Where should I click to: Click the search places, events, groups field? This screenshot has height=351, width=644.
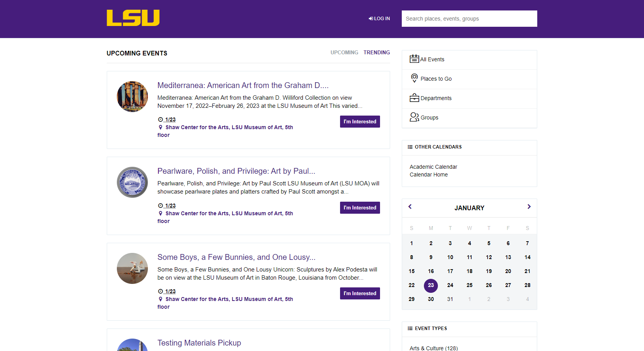click(469, 19)
